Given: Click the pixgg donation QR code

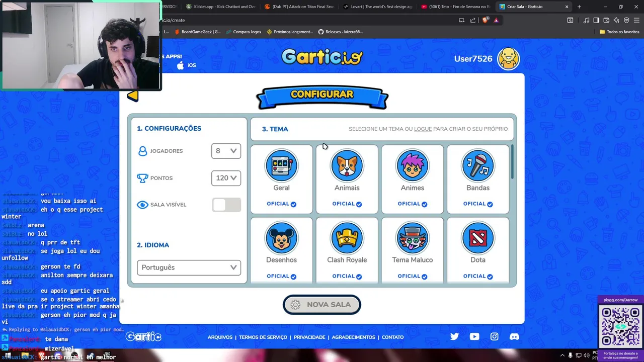Looking at the screenshot, I should pyautogui.click(x=620, y=326).
